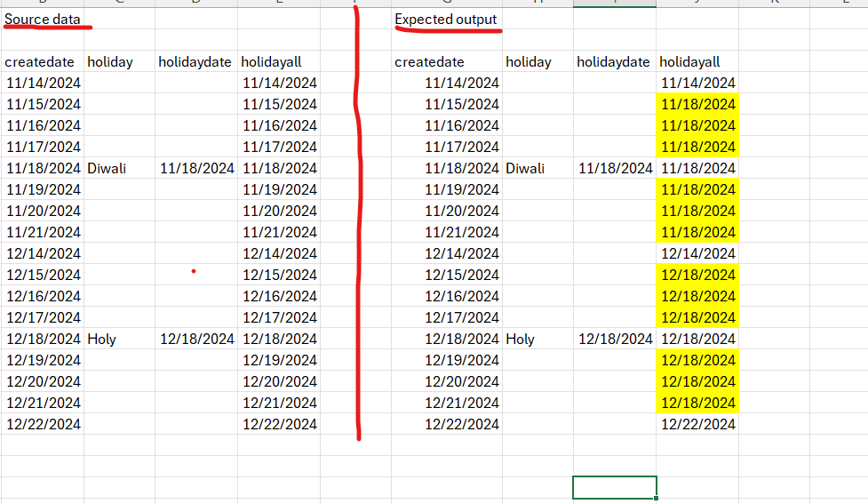868x504 pixels.
Task: Select yellow holidayall cell in Expected output 11/20/2024 row
Action: (x=697, y=211)
